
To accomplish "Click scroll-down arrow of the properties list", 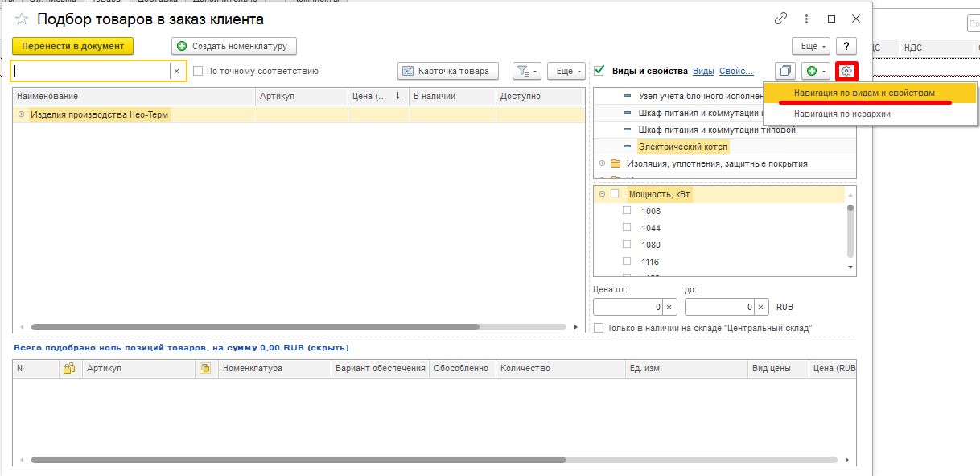I will pos(850,267).
